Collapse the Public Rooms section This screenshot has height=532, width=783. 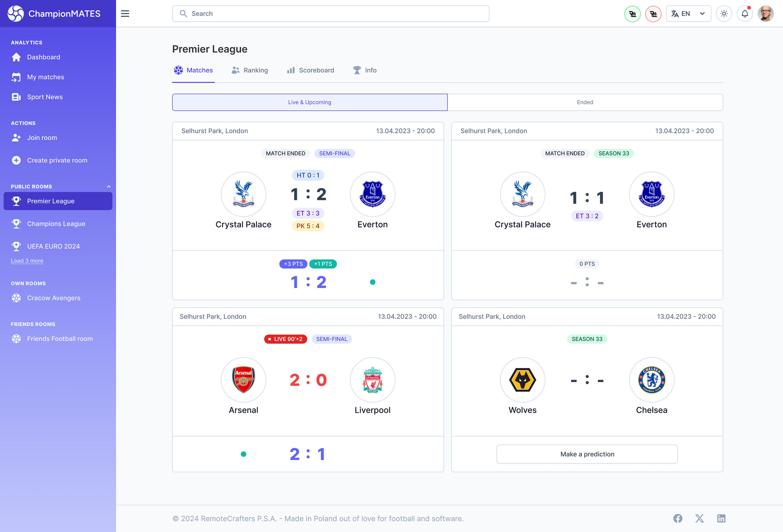point(109,186)
